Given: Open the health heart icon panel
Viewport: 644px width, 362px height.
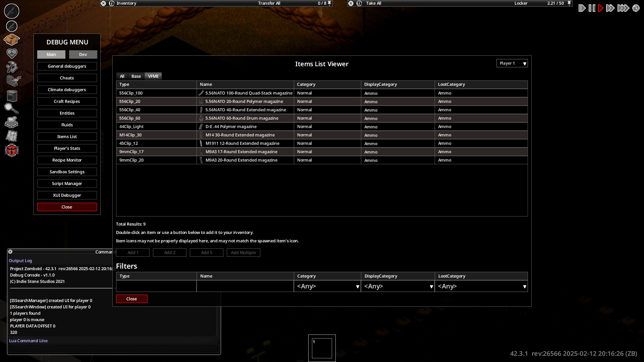Looking at the screenshot, I should pos(12,53).
